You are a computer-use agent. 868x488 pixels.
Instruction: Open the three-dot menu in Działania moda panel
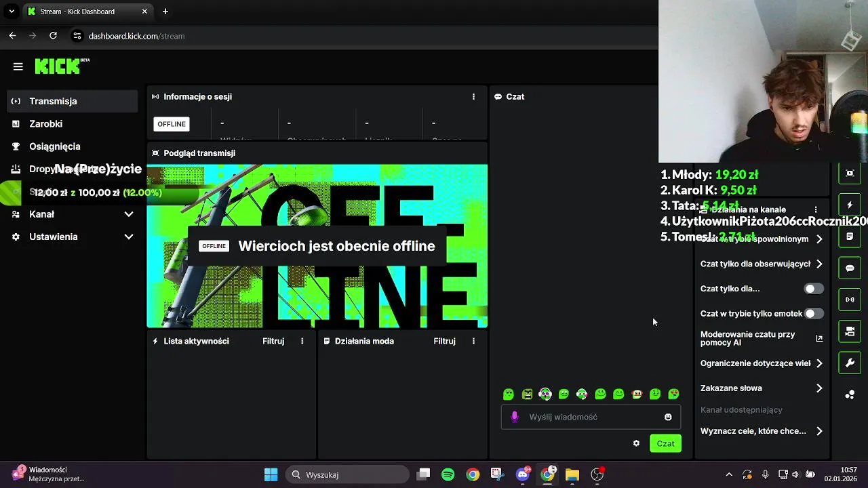(473, 341)
